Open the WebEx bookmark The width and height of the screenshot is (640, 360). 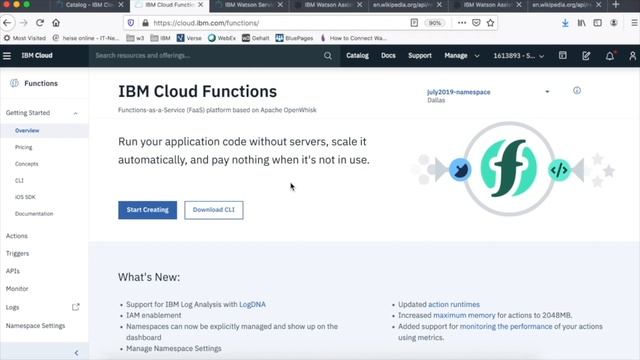(x=222, y=38)
